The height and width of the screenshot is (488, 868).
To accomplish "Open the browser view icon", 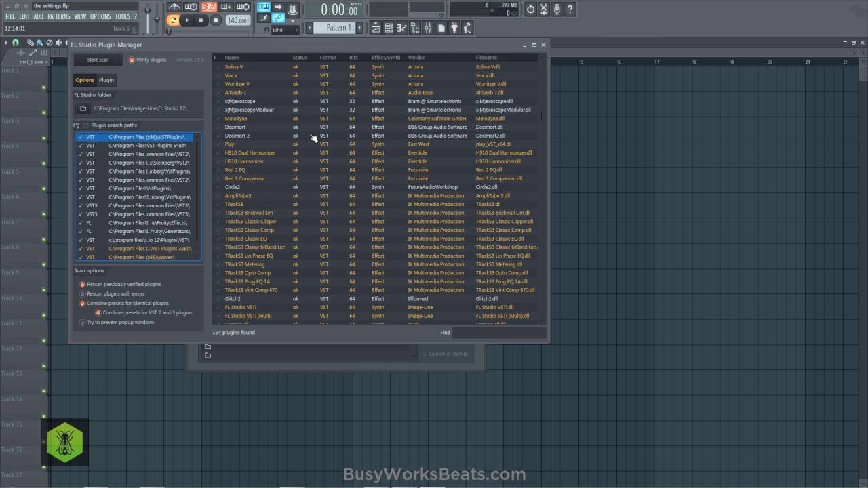I will 415,28.
